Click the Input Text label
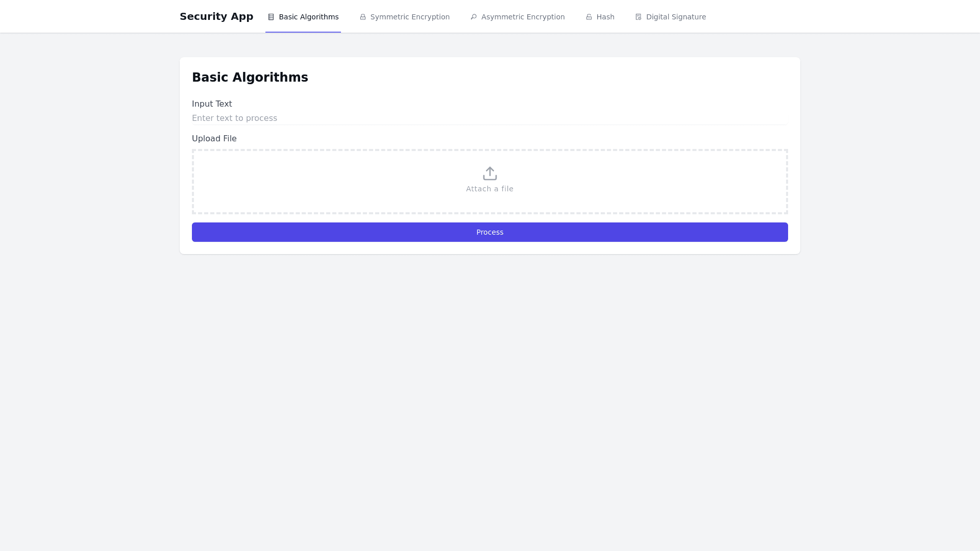The width and height of the screenshot is (980, 551). pos(212,104)
